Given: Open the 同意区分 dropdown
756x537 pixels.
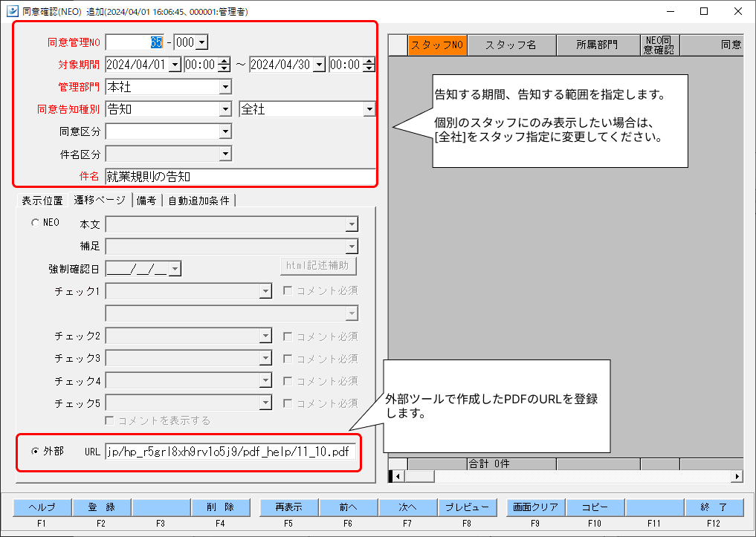Looking at the screenshot, I should click(225, 131).
